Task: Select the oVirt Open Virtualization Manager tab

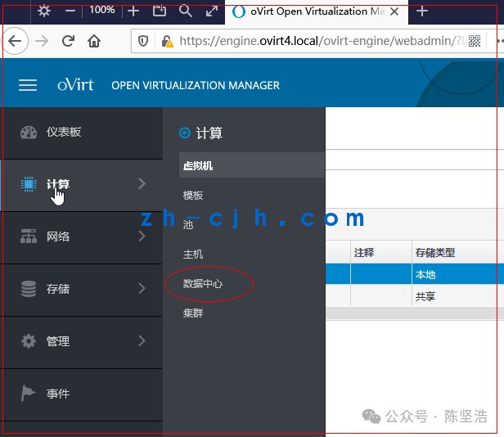Action: click(317, 12)
